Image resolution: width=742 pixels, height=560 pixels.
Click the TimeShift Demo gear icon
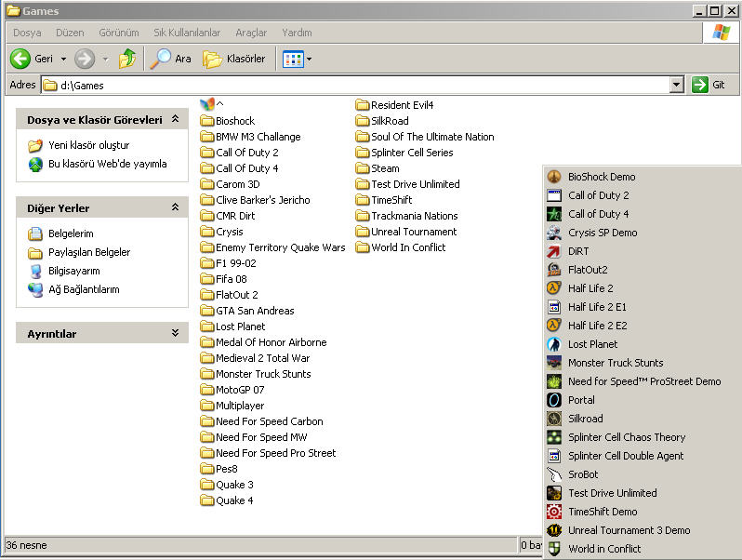pos(554,512)
